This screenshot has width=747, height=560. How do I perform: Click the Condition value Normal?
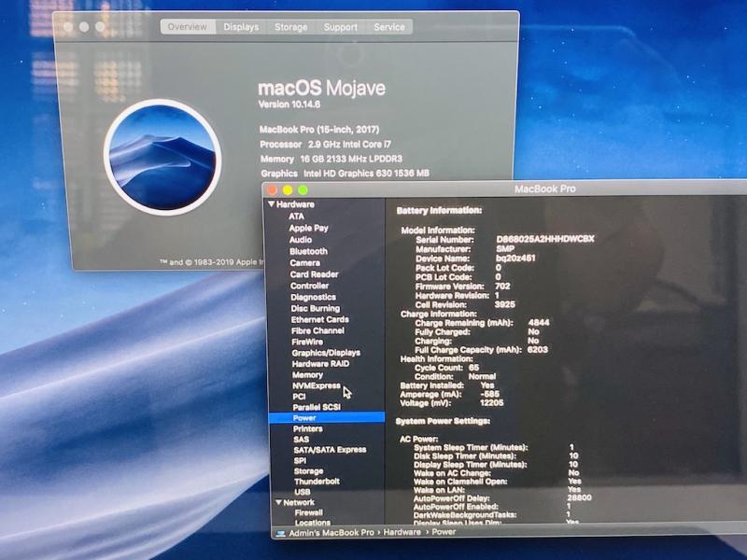tap(482, 376)
